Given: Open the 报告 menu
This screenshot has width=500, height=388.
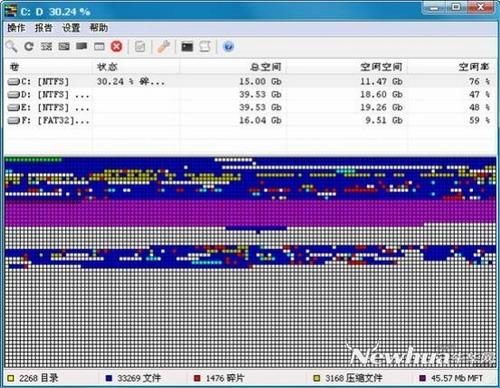Looking at the screenshot, I should point(44,28).
